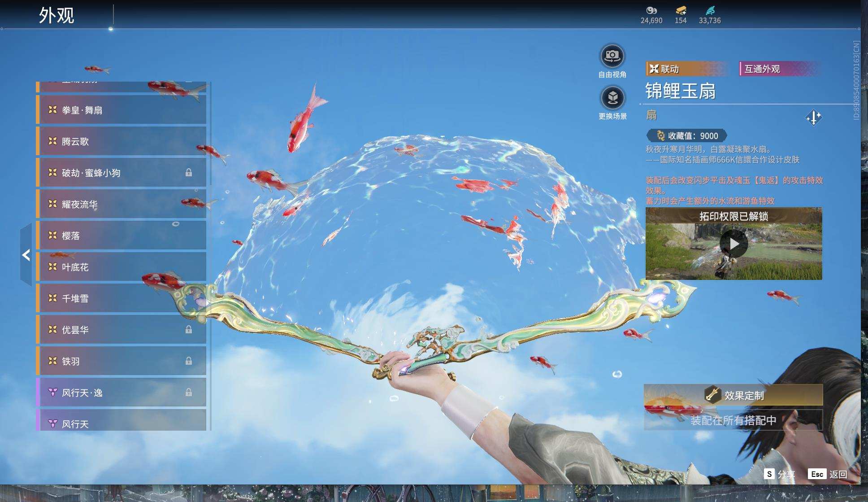Select the 铁羽 skin

pos(121,361)
